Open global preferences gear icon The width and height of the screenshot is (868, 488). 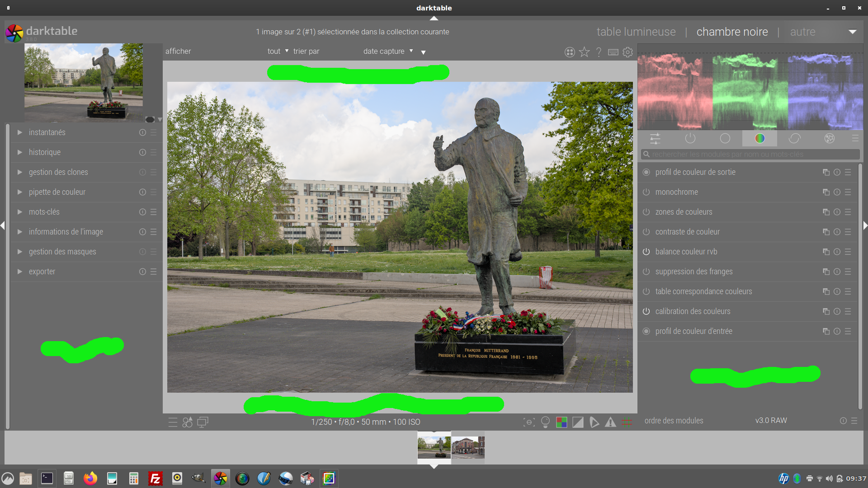(627, 52)
